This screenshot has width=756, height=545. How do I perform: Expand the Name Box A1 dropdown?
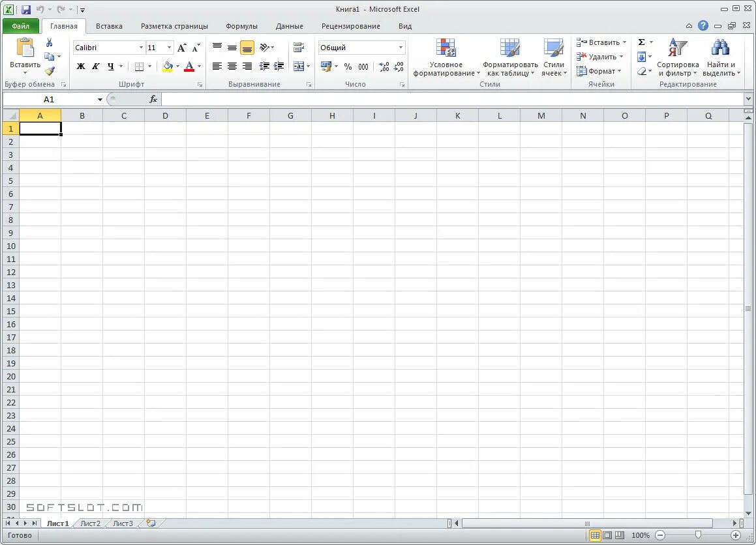pyautogui.click(x=100, y=99)
